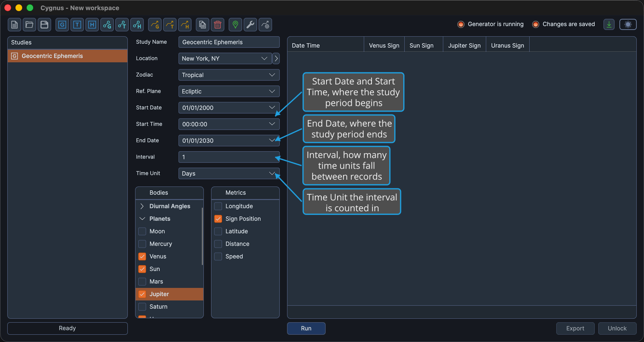The width and height of the screenshot is (644, 342).
Task: Uncheck the Venus checkbox
Action: 142,256
